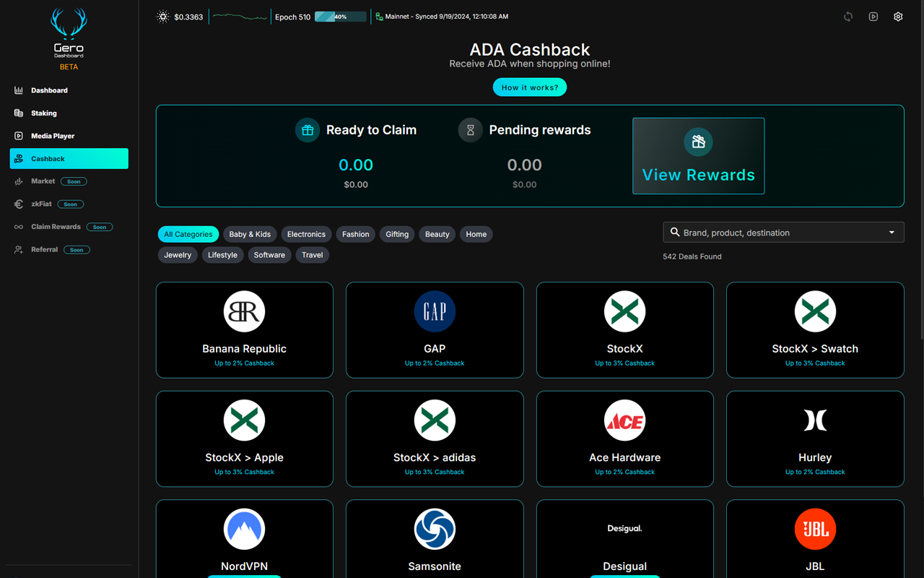This screenshot has height=578, width=924.
Task: Open the search destination dropdown arrow
Action: point(893,232)
